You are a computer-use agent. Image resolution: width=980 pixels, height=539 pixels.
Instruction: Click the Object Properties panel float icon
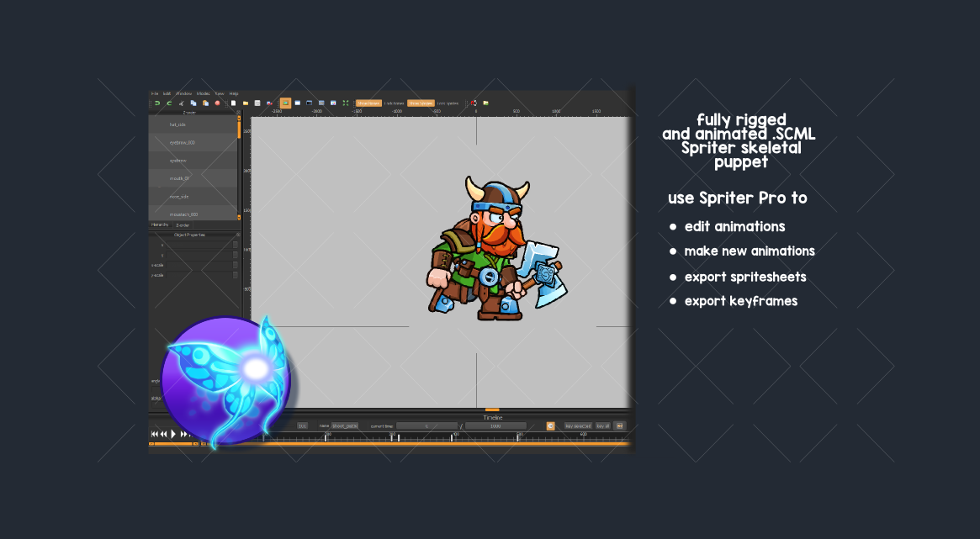click(x=238, y=235)
